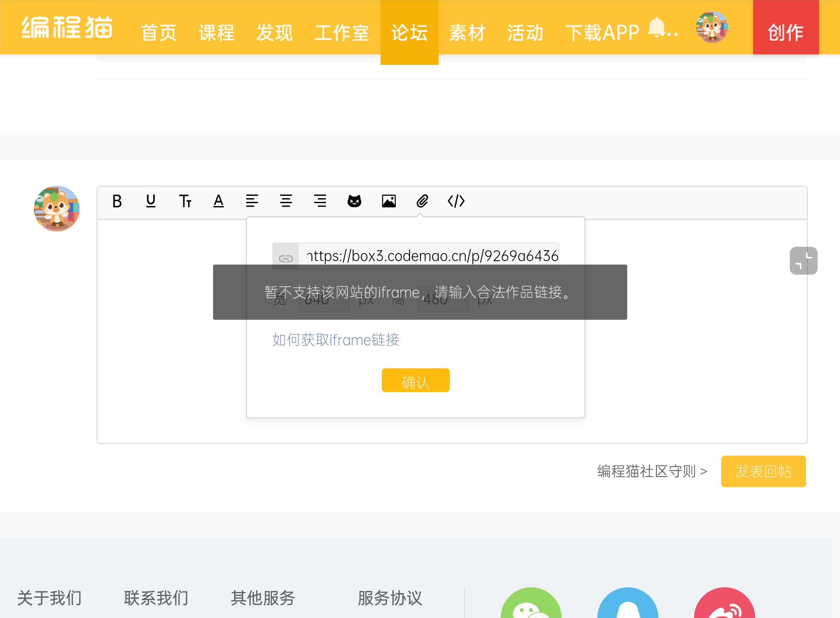Focus the iframe URL input field

point(428,256)
